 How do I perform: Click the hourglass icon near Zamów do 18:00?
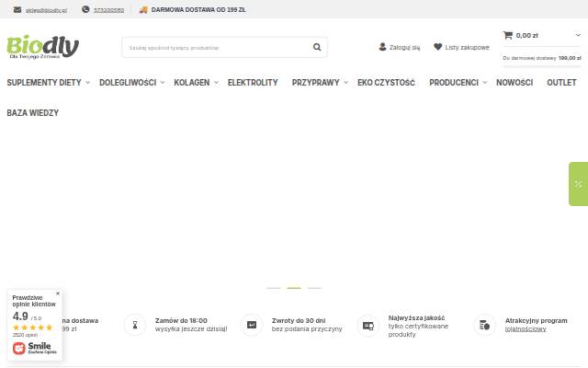(x=135, y=325)
